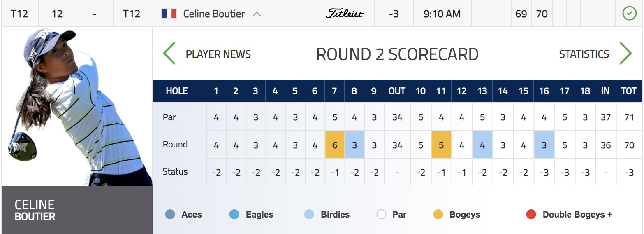Viewport: 644px width, 234px height.
Task: Click the bogey score on hole 7
Action: click(334, 145)
